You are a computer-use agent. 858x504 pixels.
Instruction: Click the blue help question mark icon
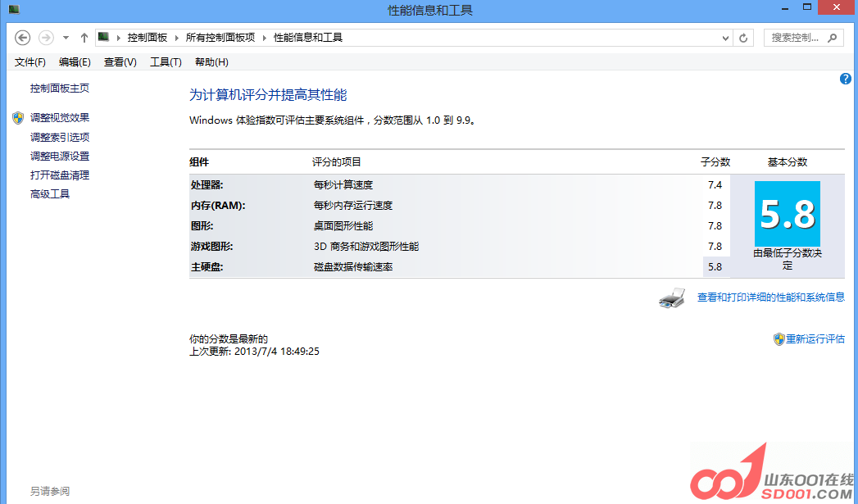pyautogui.click(x=846, y=79)
